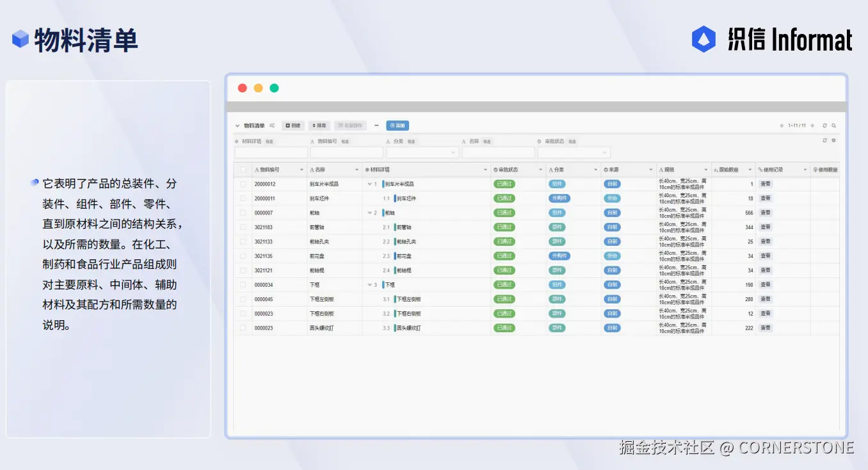This screenshot has width=868, height=470.
Task: Click the refresh icon beside pagination
Action: click(x=825, y=126)
